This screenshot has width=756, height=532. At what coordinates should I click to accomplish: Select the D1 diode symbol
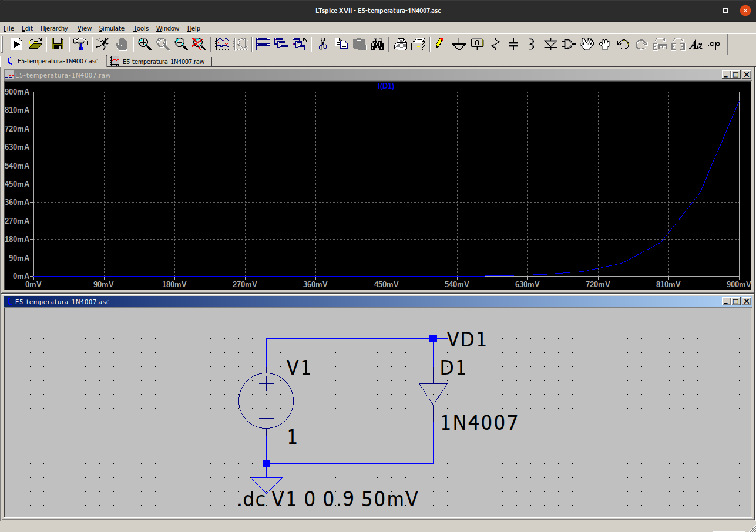(433, 394)
